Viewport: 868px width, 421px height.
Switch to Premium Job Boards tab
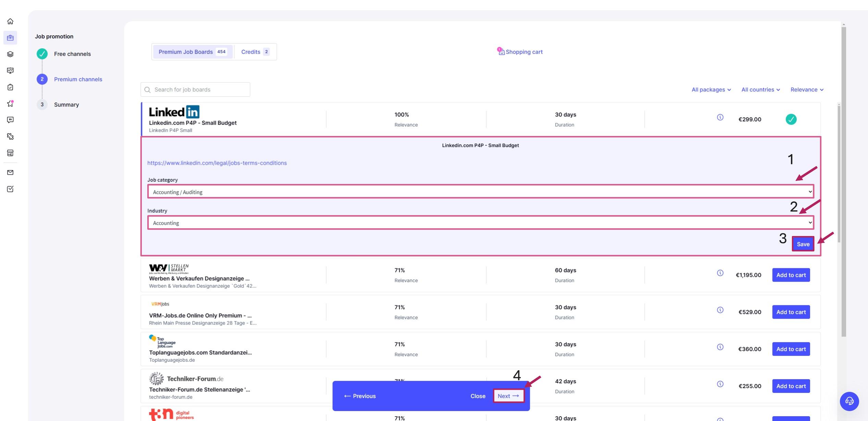pos(193,52)
